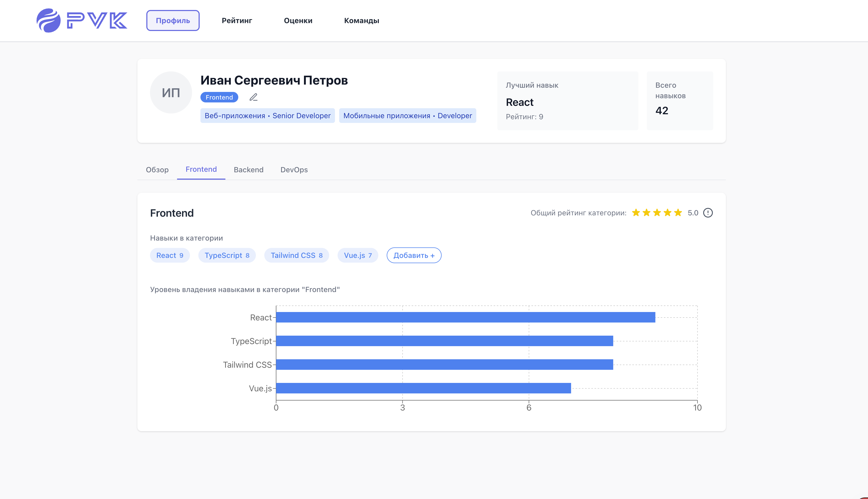Click the ИП avatar circle
This screenshot has width=868, height=499.
coord(171,92)
